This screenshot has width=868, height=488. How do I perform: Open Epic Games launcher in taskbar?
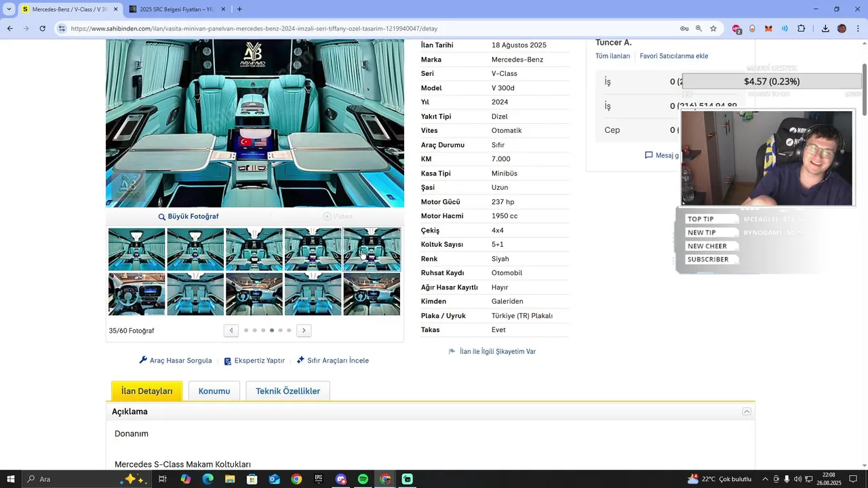pos(319,479)
